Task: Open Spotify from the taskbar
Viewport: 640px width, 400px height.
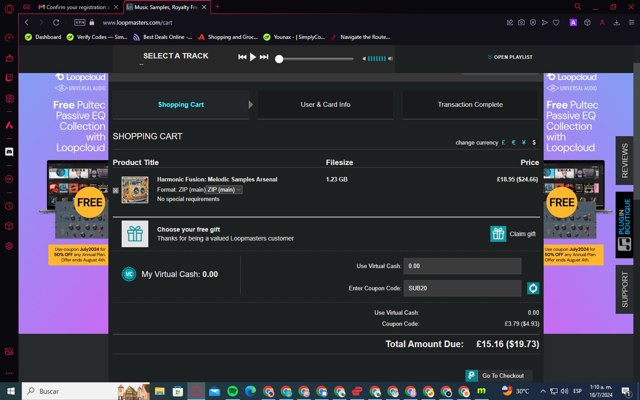Action: tap(233, 391)
